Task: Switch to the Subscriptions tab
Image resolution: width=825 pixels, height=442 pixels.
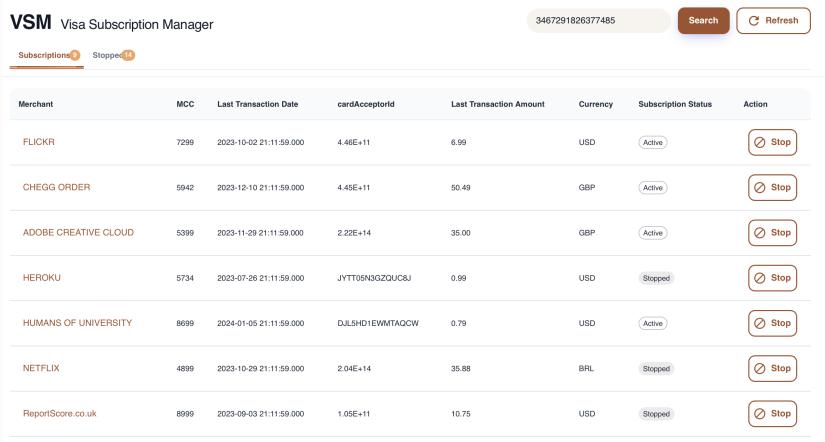Action: pyautogui.click(x=44, y=55)
